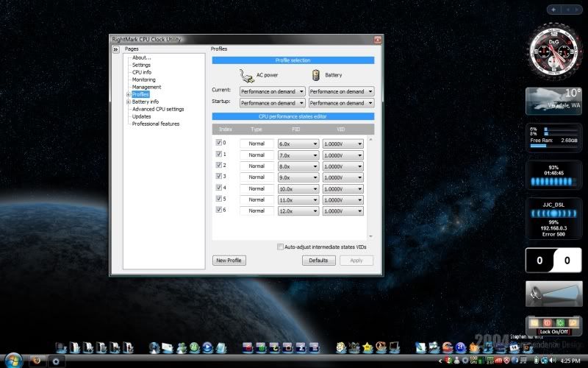Uncheck performance state index 2
The height and width of the screenshot is (368, 588).
click(219, 165)
